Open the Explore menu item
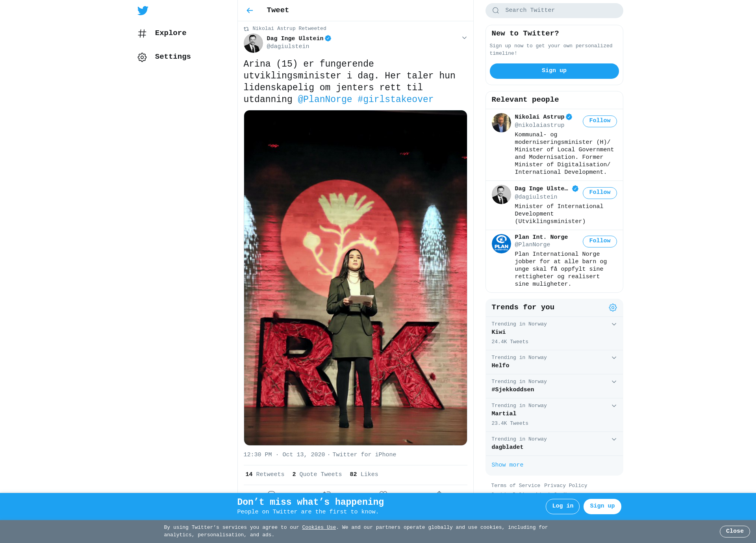This screenshot has width=756, height=543. click(170, 33)
